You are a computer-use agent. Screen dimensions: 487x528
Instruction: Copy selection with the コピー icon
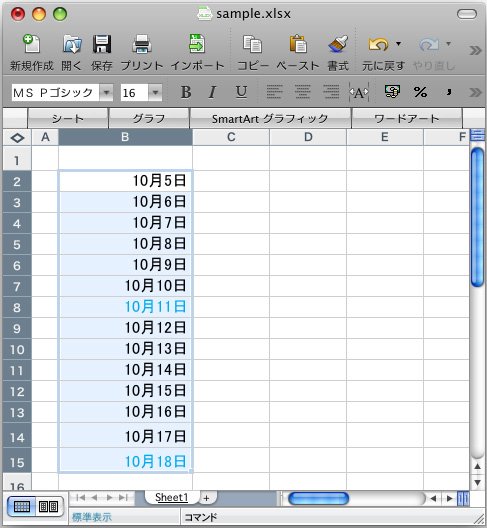[x=253, y=44]
